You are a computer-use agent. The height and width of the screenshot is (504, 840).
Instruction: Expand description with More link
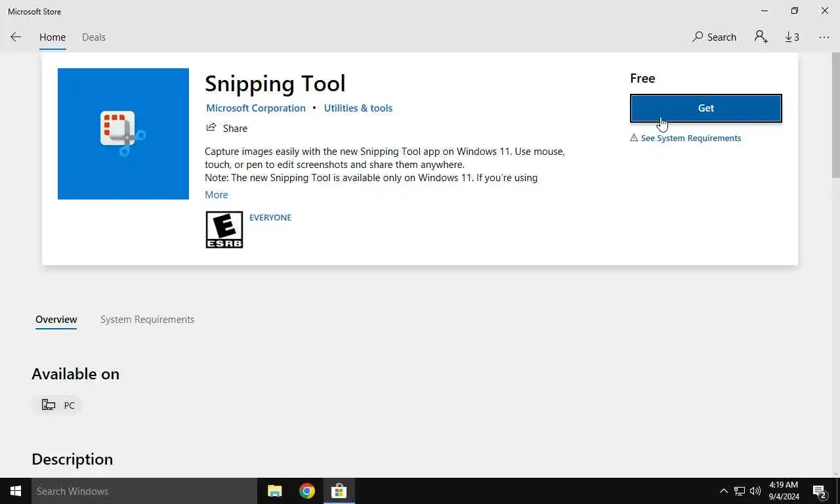(217, 195)
